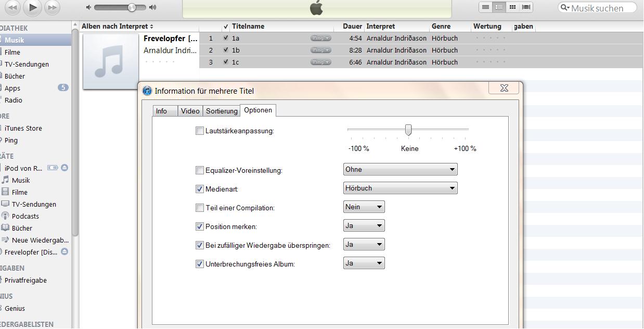Open the Ping menu for track 1b
644x329 pixels.
pyautogui.click(x=321, y=50)
